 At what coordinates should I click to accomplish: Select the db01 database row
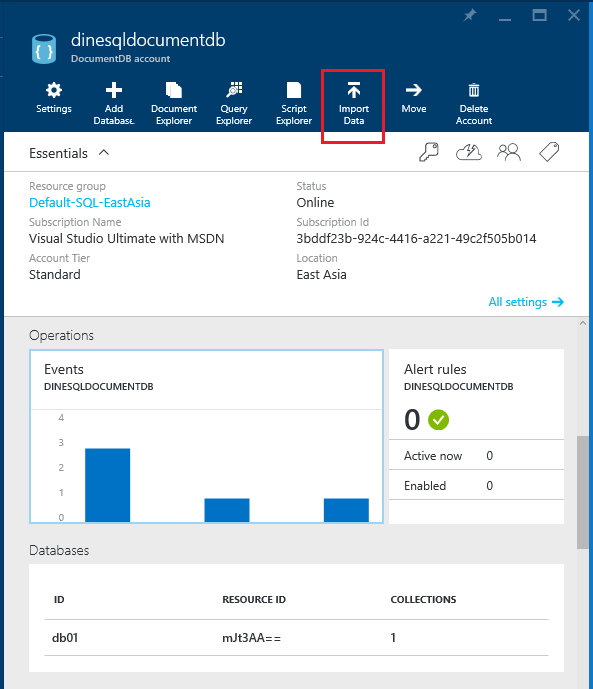point(296,638)
